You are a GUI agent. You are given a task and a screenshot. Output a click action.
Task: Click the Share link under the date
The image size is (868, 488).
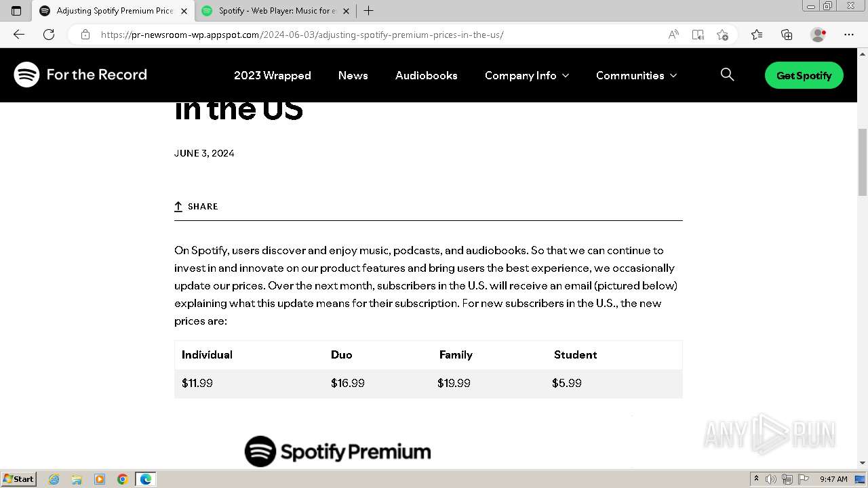(196, 207)
